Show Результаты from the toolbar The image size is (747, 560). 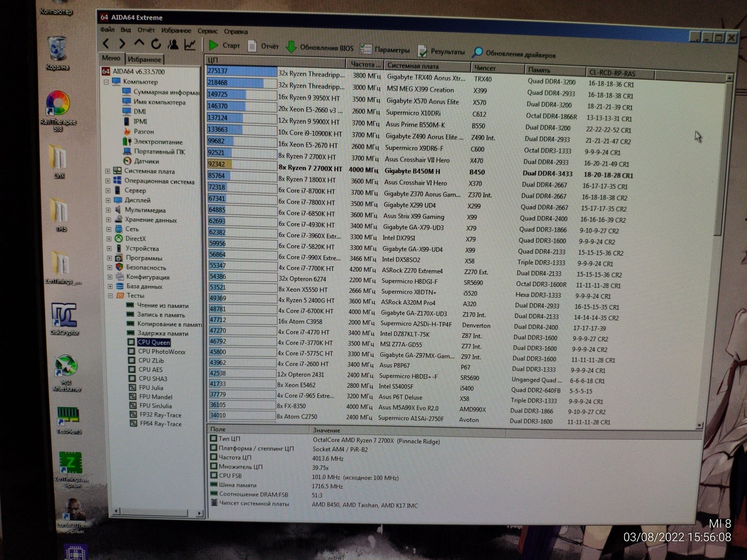(x=441, y=51)
